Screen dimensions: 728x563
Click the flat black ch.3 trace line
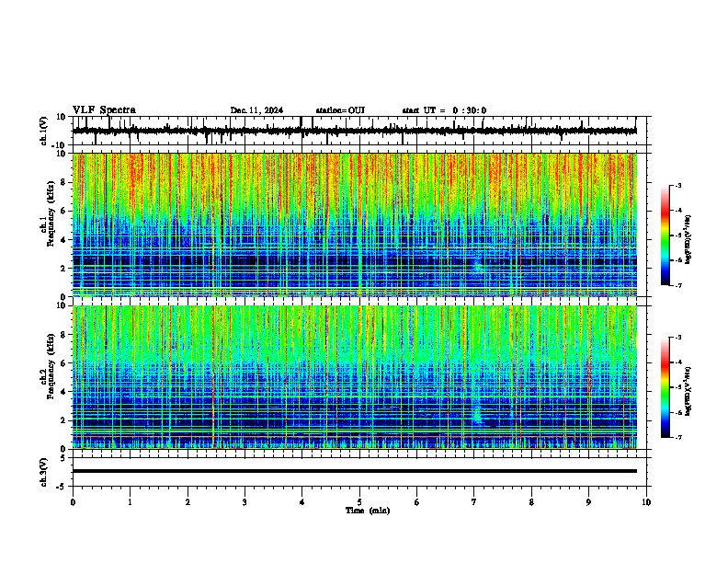355,471
